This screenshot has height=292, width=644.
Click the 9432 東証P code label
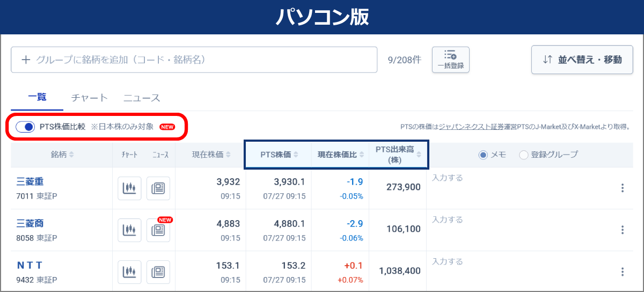[x=37, y=280]
